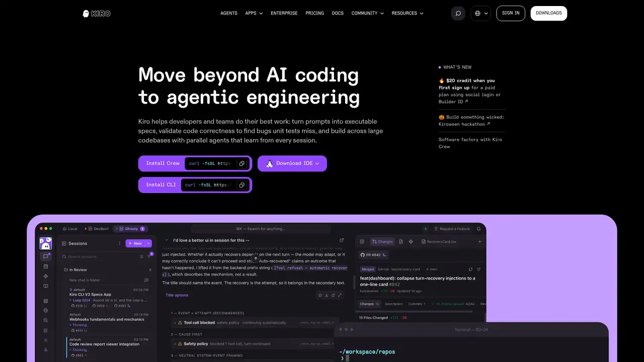The width and height of the screenshot is (644, 362).
Task: Copy the Install Crew curl command
Action: coord(242,163)
